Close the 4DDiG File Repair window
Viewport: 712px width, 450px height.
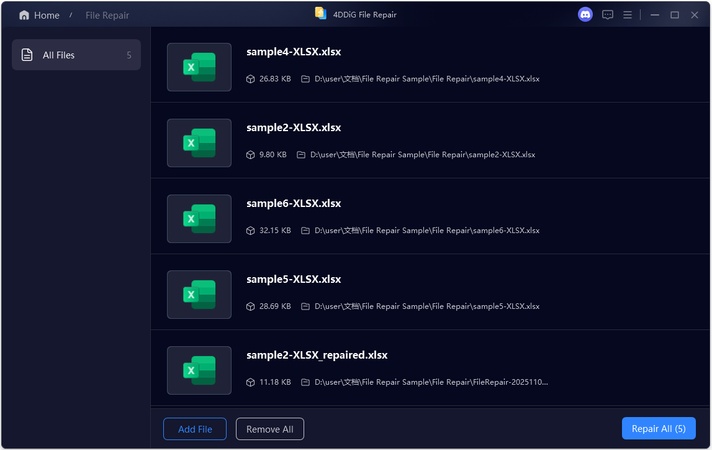(x=695, y=15)
